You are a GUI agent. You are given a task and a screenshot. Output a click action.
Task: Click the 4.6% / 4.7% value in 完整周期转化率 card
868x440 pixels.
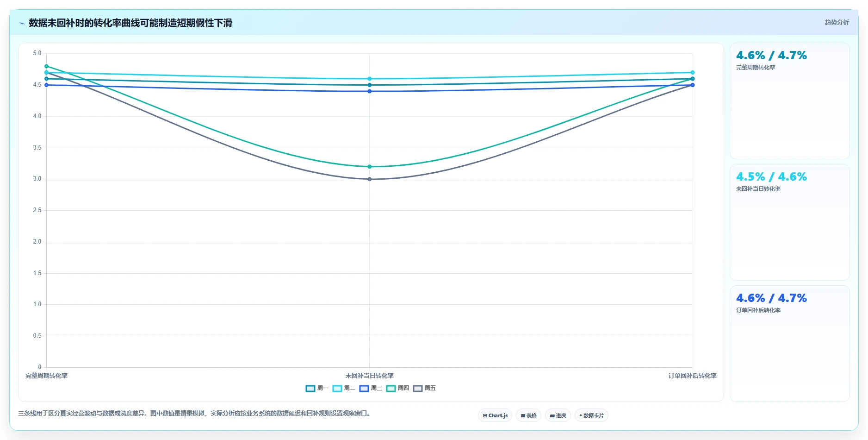pos(771,56)
